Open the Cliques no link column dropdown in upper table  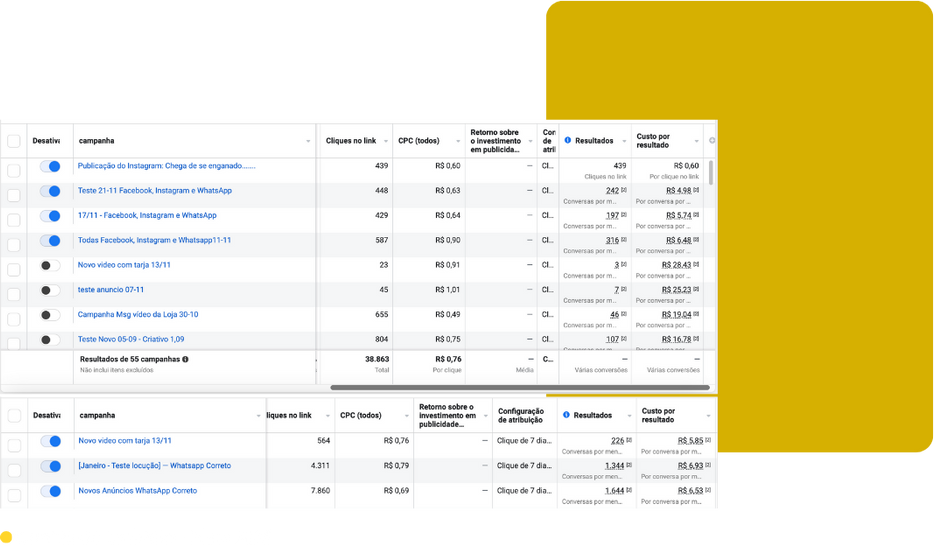pos(385,141)
